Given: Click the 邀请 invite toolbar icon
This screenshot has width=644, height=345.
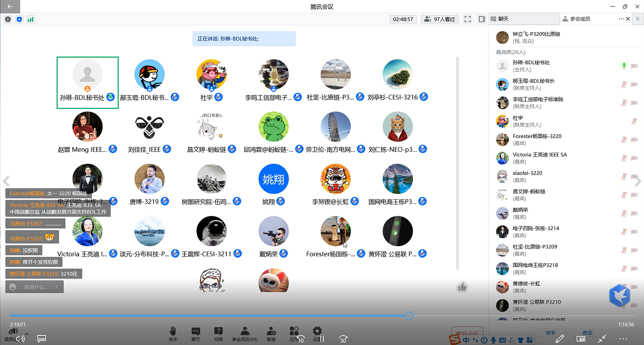Looking at the screenshot, I should (271, 334).
